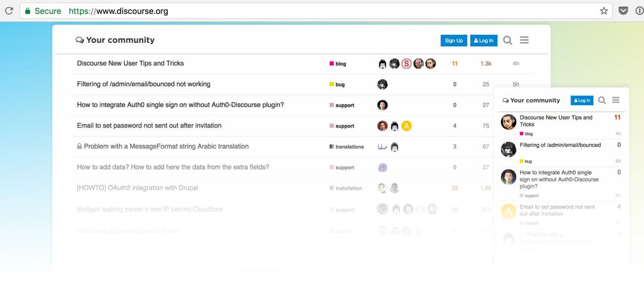The width and height of the screenshot is (644, 300).
Task: Click the blog tag in mobile preview
Action: (x=526, y=134)
